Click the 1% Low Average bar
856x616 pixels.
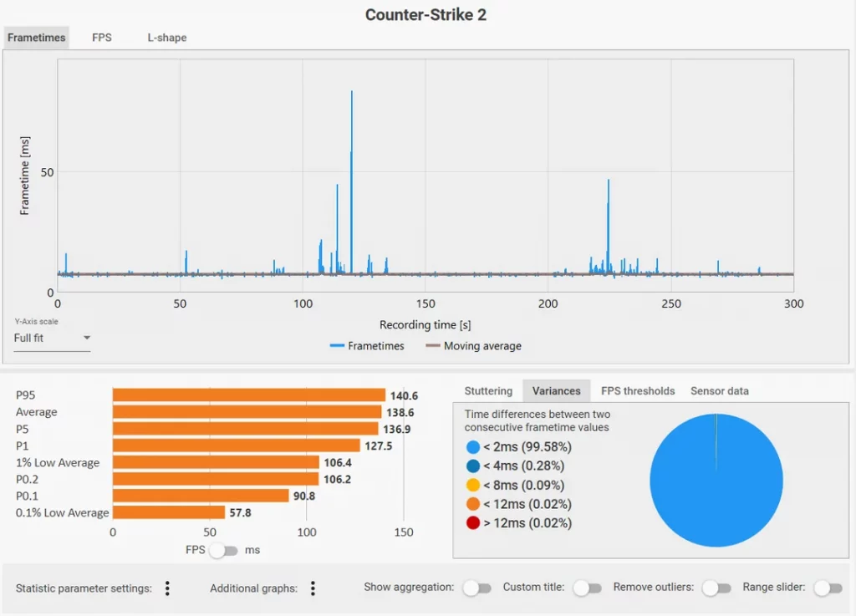pos(217,463)
